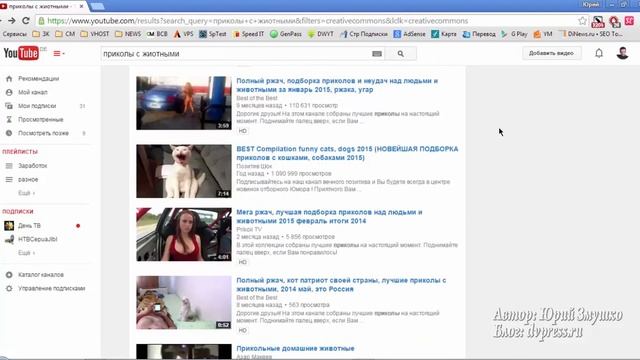Click the search magnifier button
This screenshot has height=360, width=640.
(400, 53)
